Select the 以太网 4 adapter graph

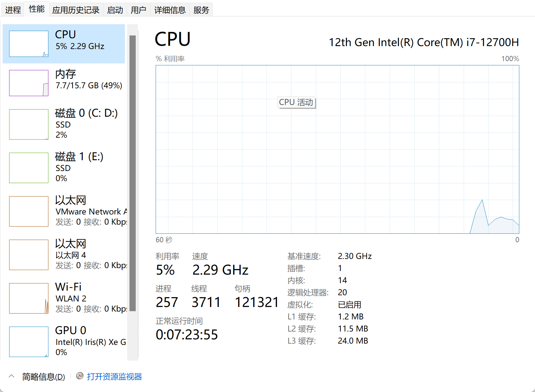click(x=29, y=255)
